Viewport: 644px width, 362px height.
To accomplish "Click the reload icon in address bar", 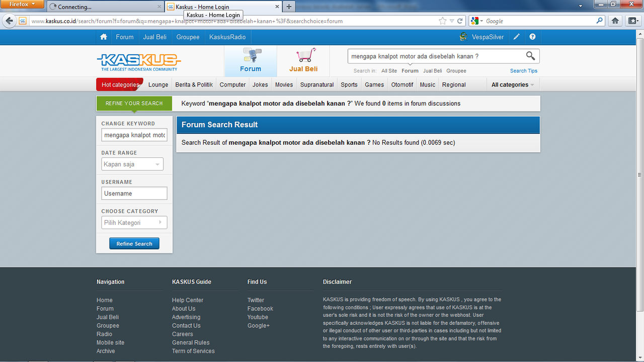I will coord(460,21).
